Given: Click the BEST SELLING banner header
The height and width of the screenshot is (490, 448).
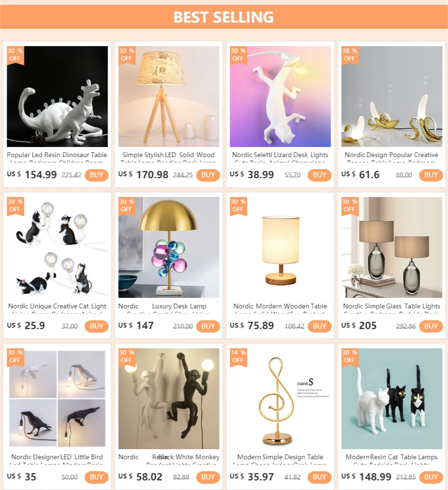Looking at the screenshot, I should (224, 17).
